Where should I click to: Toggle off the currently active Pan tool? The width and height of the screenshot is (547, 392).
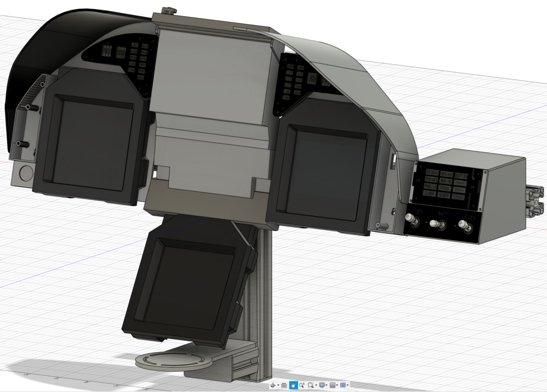coord(294,385)
